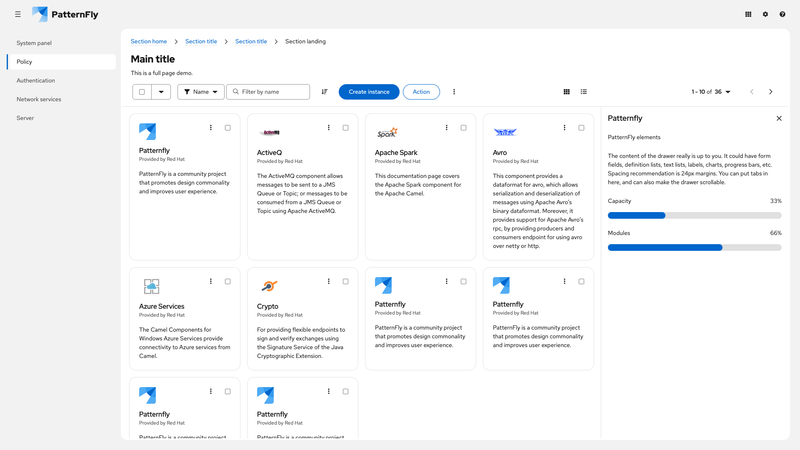Image resolution: width=800 pixels, height=450 pixels.
Task: Open the application launcher grid icon
Action: [748, 14]
